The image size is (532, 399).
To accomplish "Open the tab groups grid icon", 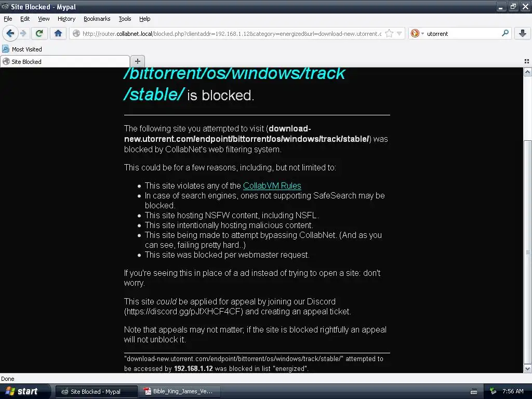I will (x=527, y=61).
